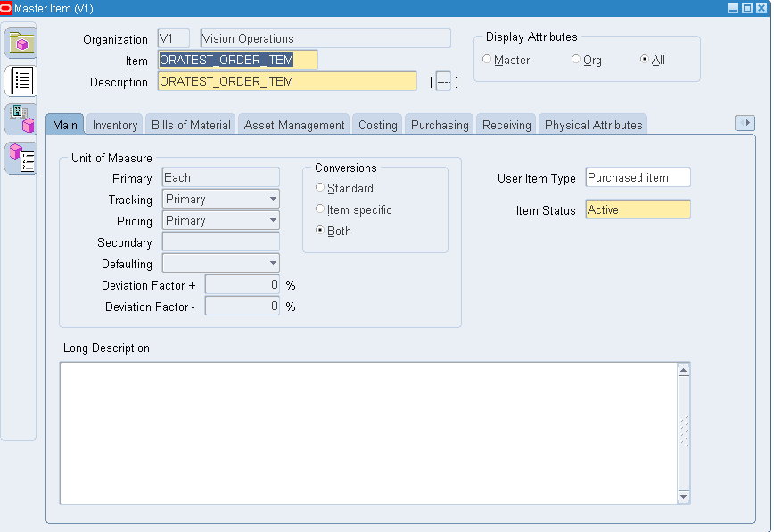Viewport: 774px width, 532px height.
Task: Go to the Bills of Material tab
Action: tap(190, 125)
